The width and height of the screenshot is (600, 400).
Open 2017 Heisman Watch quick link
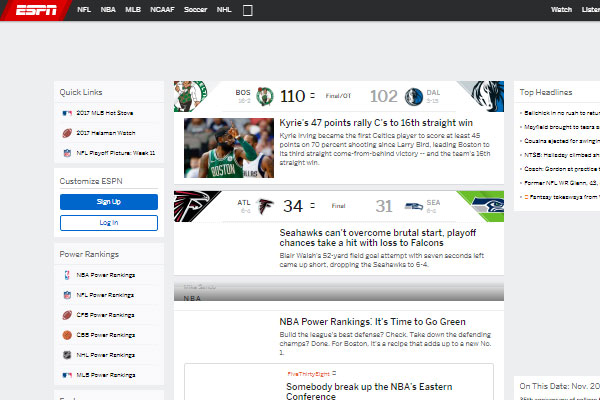(x=106, y=133)
